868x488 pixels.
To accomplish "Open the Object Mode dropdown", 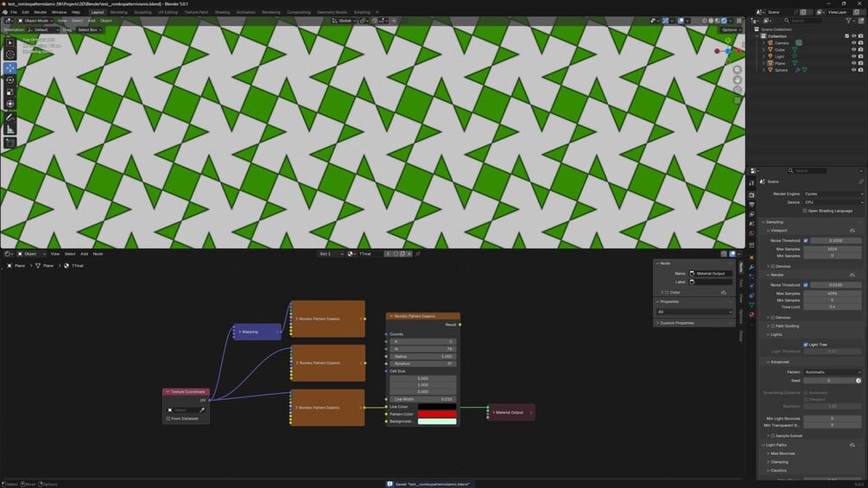I will (35, 21).
